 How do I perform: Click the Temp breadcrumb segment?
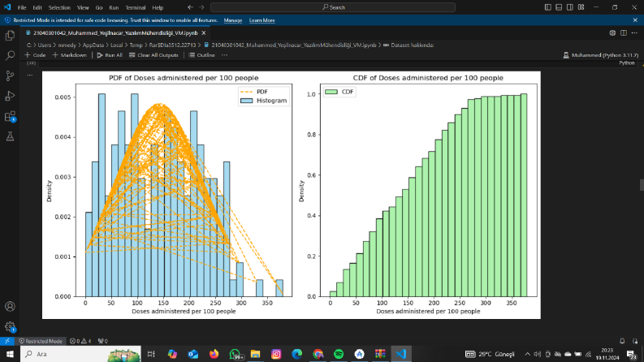[x=136, y=45]
